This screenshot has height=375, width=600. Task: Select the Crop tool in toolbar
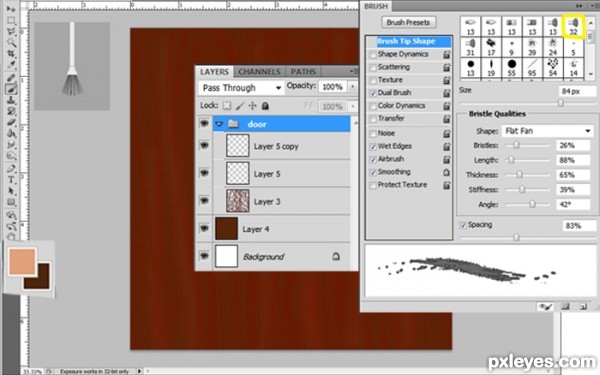(x=11, y=54)
